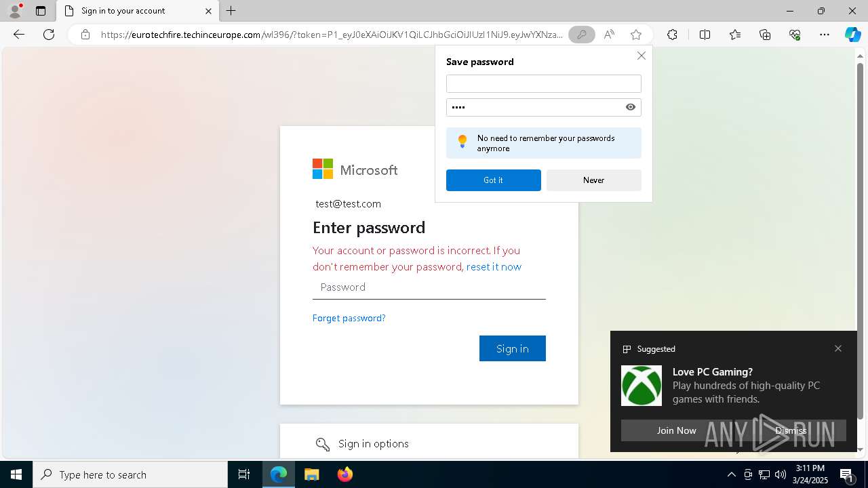Open a new tab with plus button
This screenshot has width=868, height=488.
click(x=231, y=11)
